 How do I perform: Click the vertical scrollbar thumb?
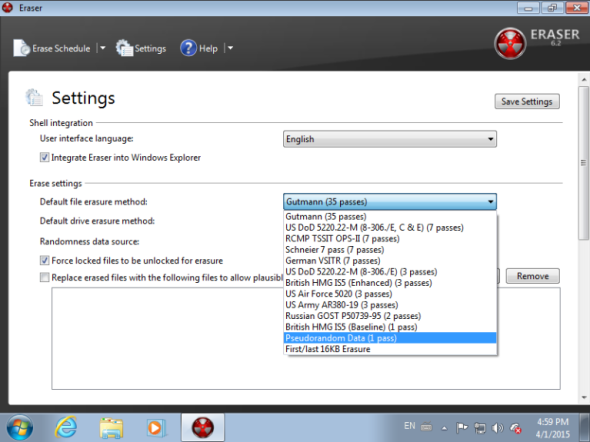click(x=584, y=163)
